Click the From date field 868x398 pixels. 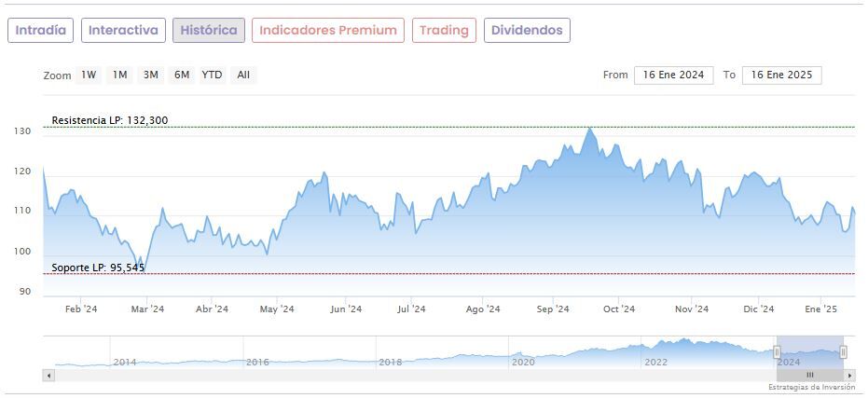tap(673, 75)
